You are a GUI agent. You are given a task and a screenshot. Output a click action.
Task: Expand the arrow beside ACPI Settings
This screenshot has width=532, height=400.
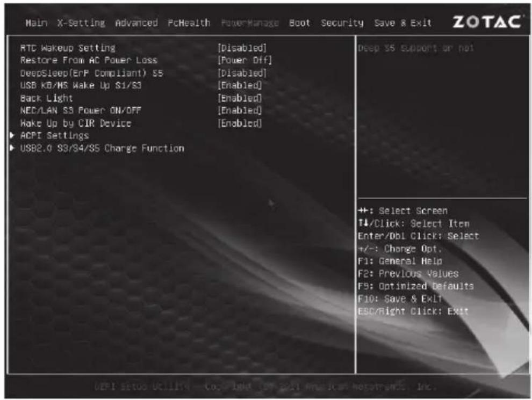tap(12, 135)
